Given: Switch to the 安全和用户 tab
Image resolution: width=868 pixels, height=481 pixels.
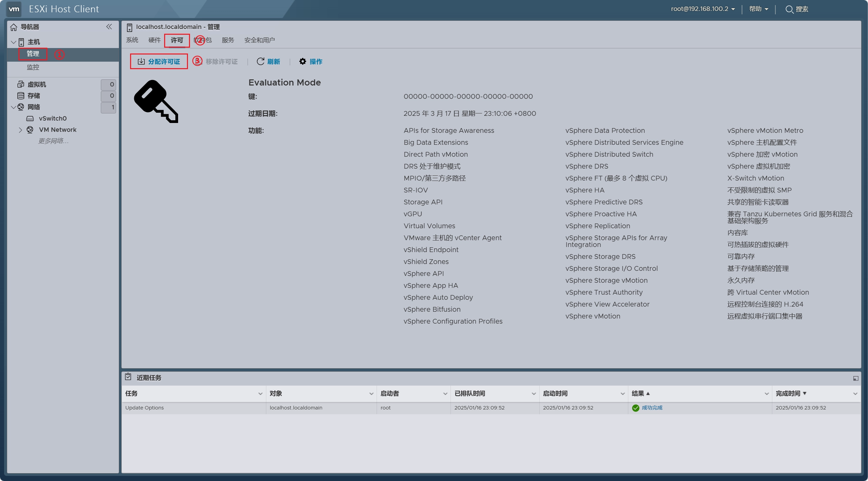Looking at the screenshot, I should tap(259, 40).
